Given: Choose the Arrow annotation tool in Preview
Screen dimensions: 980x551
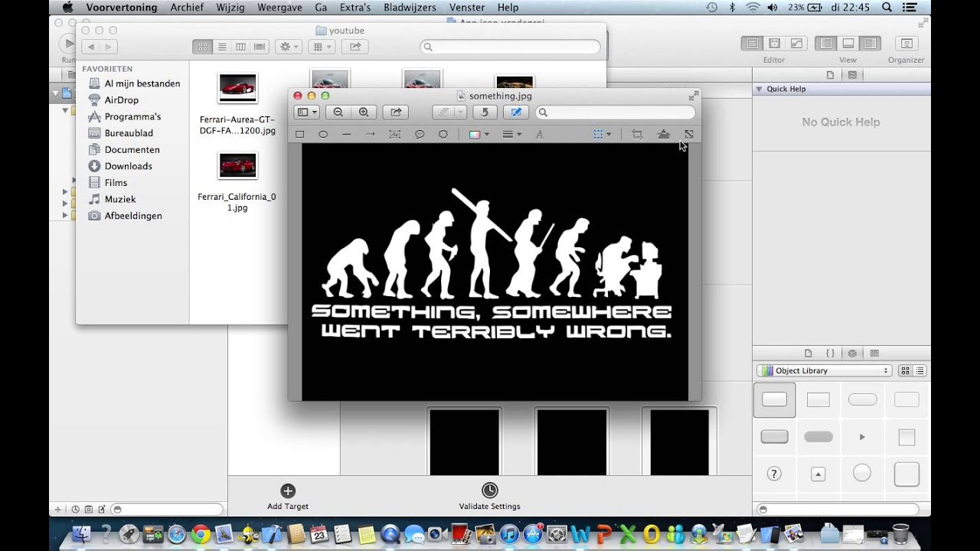Looking at the screenshot, I should tap(371, 134).
